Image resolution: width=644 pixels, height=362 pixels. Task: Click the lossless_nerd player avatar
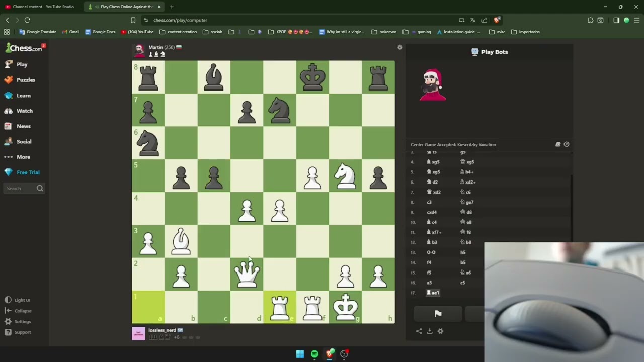coord(139,334)
